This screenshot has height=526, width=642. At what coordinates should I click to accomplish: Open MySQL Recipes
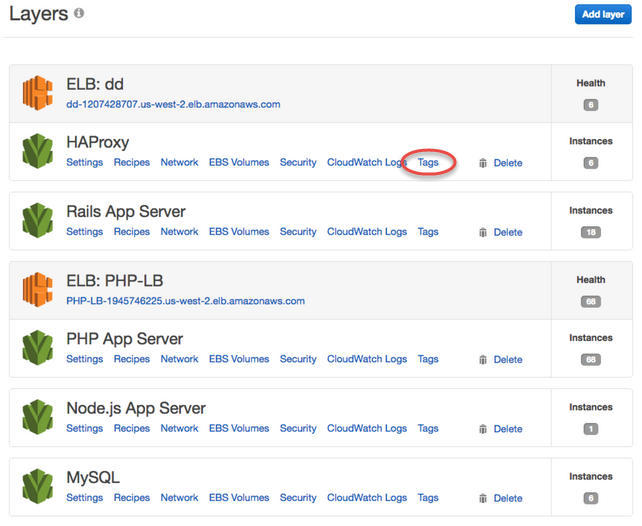(132, 498)
